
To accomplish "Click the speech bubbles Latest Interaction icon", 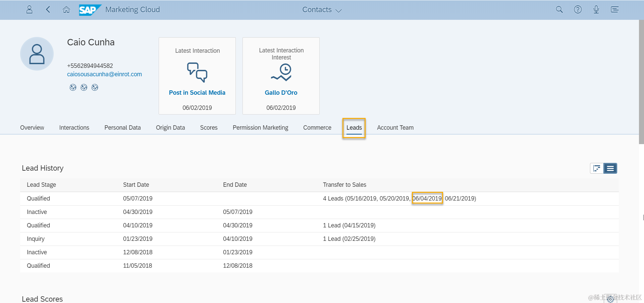I will click(x=197, y=72).
